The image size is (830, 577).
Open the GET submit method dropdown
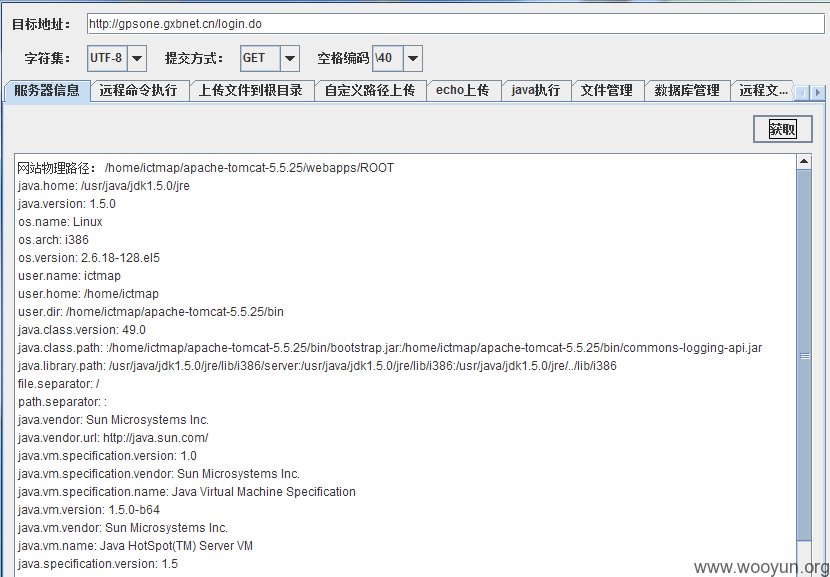tap(290, 58)
